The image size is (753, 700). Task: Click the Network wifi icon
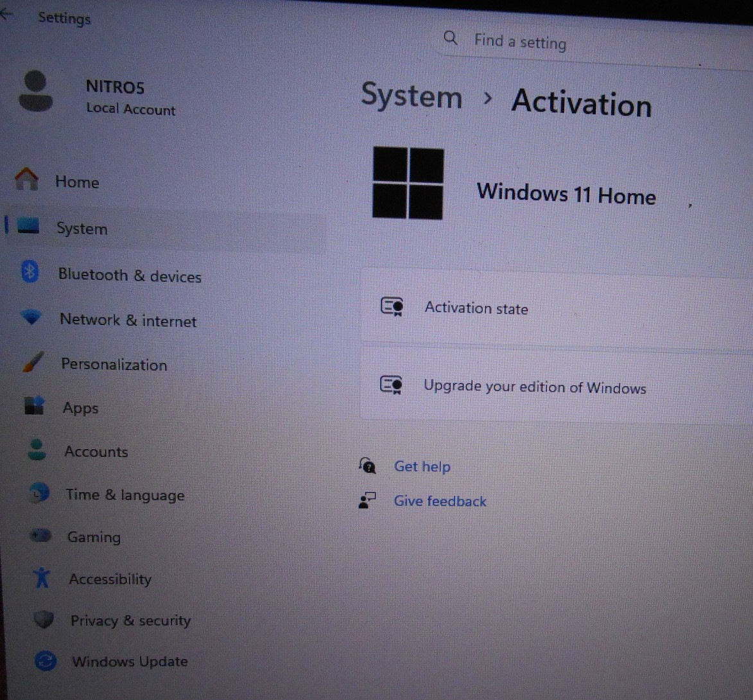click(x=31, y=317)
